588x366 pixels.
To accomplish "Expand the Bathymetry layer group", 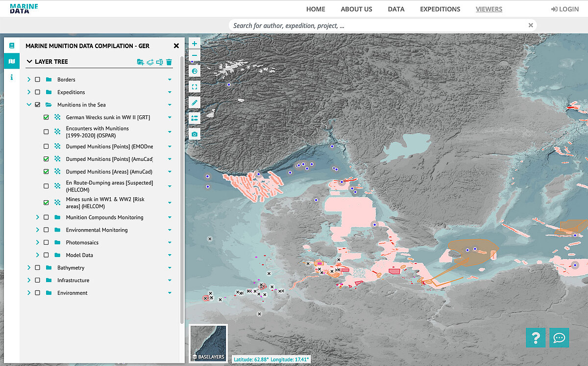I will pos(29,267).
